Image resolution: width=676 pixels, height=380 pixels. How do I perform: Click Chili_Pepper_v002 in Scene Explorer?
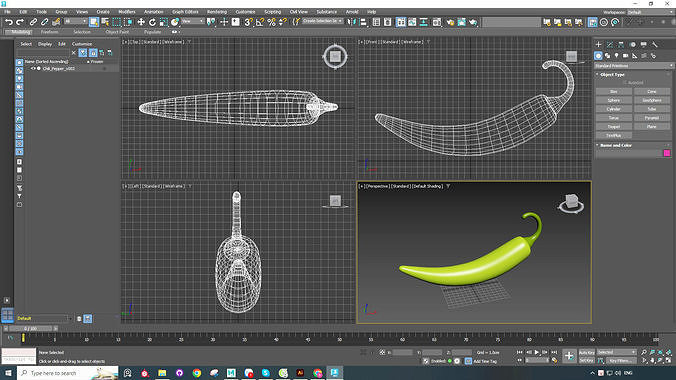point(59,69)
